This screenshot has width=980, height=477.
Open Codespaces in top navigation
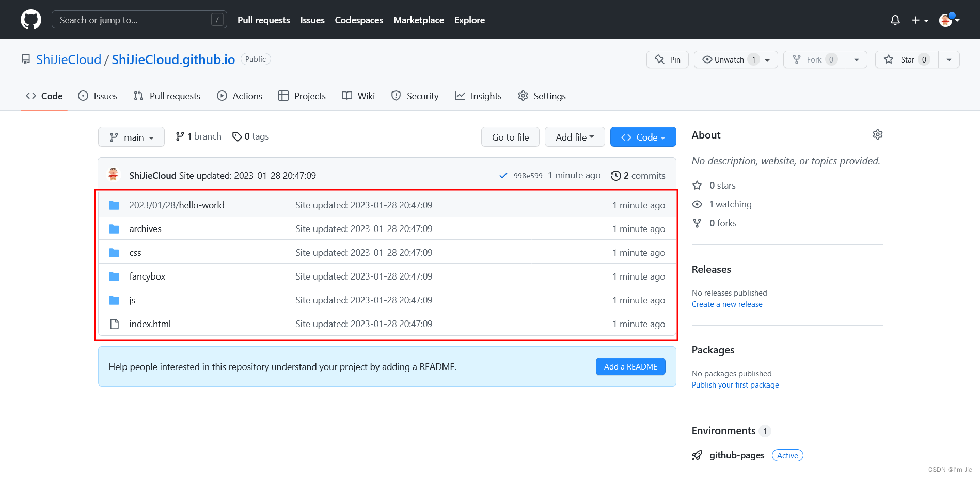[359, 20]
